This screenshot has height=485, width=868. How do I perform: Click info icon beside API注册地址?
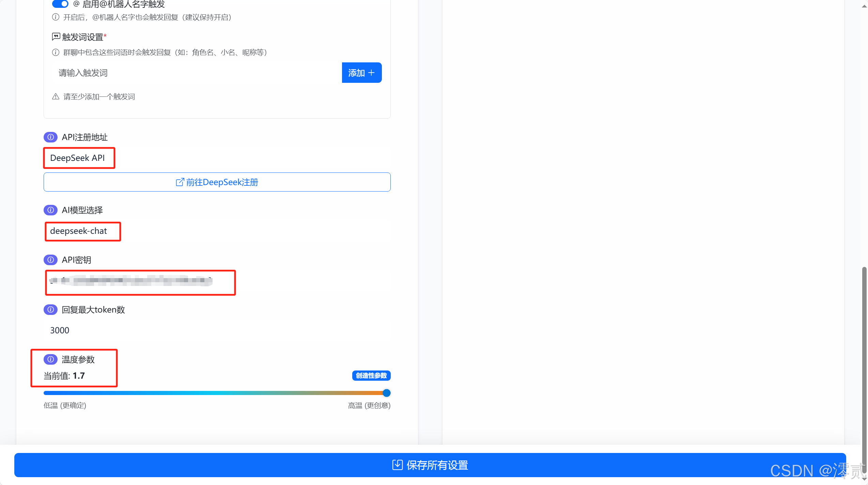[x=50, y=137]
